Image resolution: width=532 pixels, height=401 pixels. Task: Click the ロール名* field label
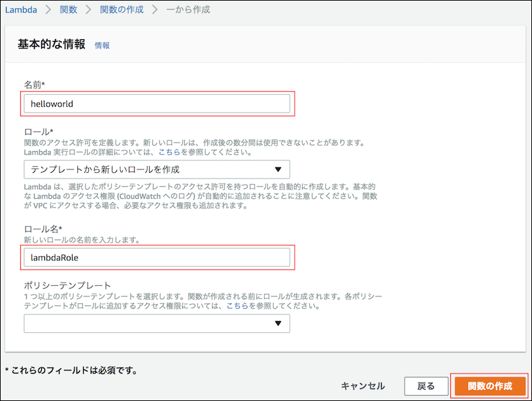click(43, 229)
